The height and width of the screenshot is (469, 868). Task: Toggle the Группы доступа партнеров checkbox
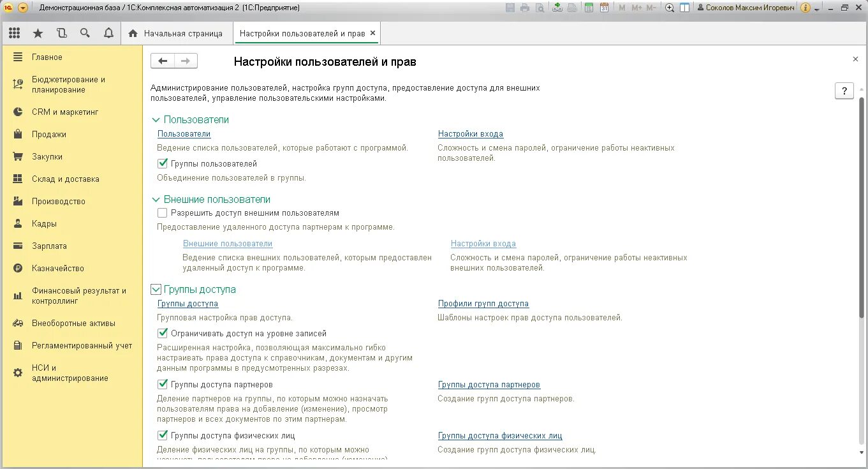[x=162, y=384]
